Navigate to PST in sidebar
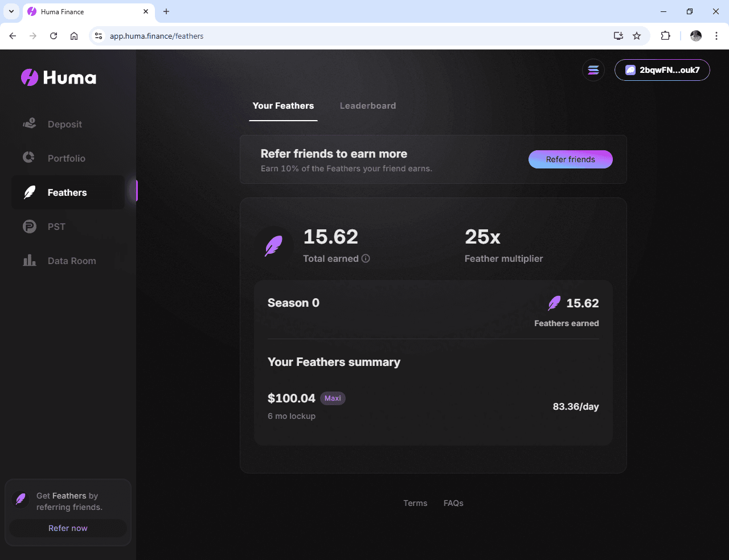Image resolution: width=729 pixels, height=560 pixels. (68, 227)
